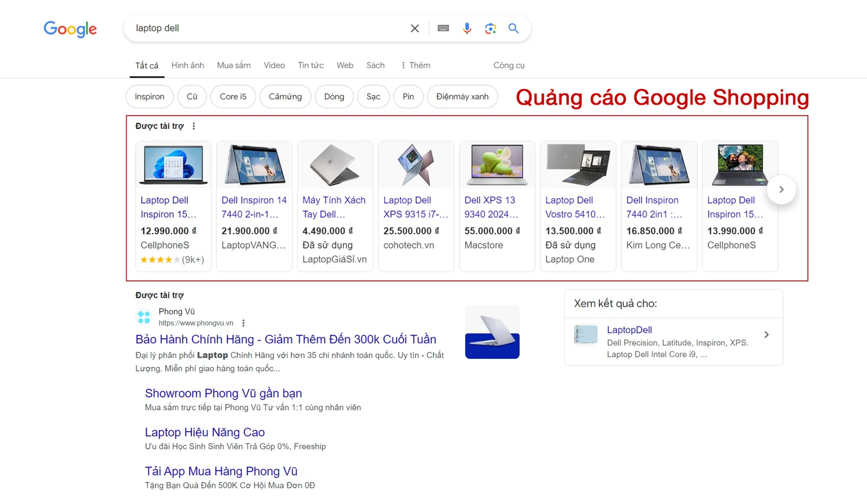The height and width of the screenshot is (504, 867).
Task: Click Máy Tính Xách Tay Dell title
Action: (334, 207)
